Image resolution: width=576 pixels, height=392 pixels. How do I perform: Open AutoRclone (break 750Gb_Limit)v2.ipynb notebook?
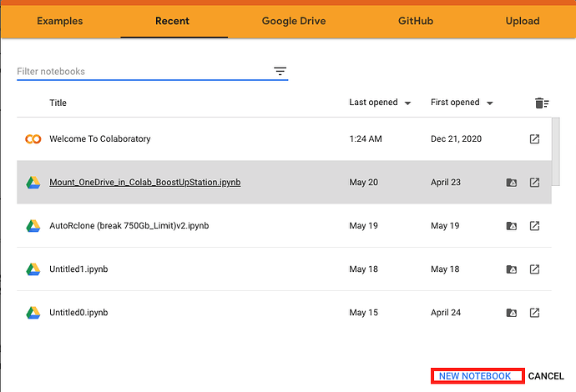[x=129, y=226]
